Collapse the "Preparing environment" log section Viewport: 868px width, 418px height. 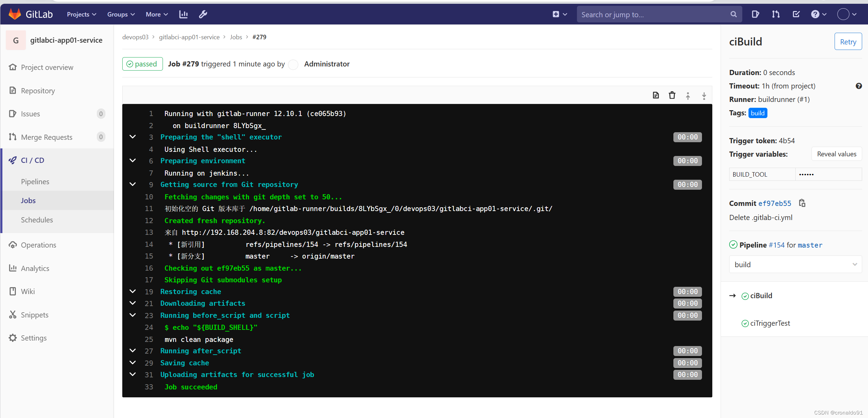[x=133, y=161]
